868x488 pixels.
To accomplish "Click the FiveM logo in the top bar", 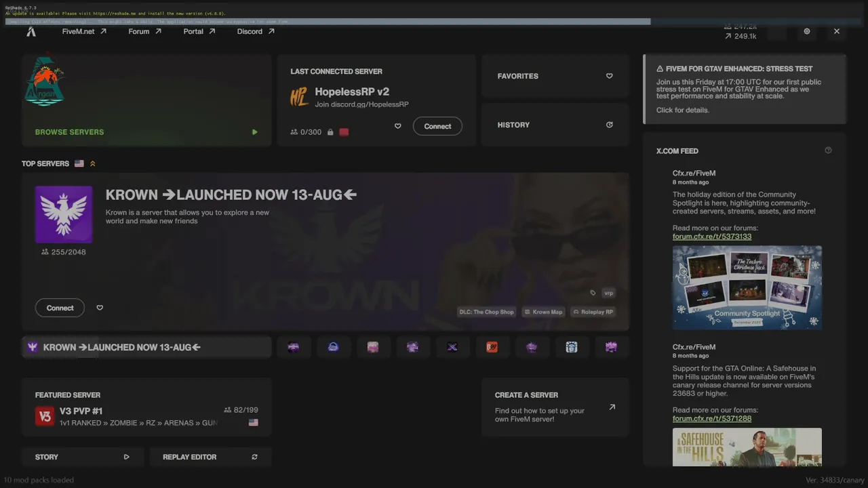I will [31, 31].
